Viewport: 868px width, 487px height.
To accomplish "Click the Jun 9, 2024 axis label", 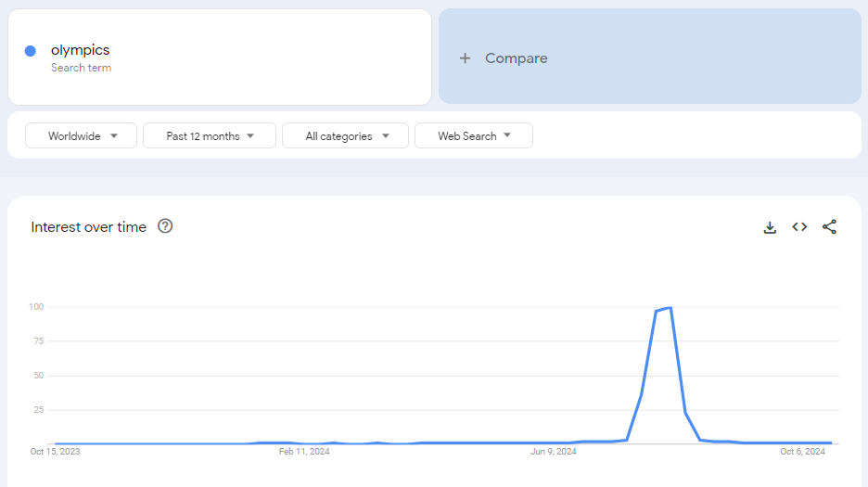I will (x=554, y=453).
